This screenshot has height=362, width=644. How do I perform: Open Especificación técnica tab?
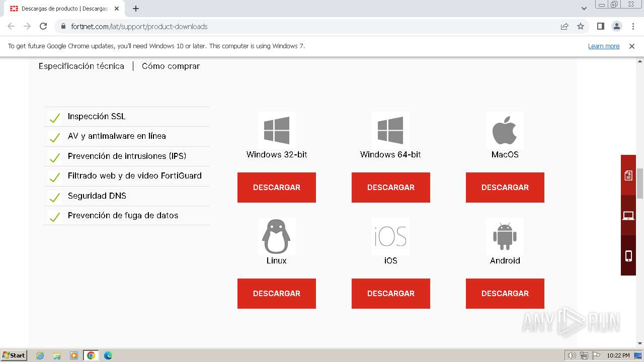click(82, 66)
